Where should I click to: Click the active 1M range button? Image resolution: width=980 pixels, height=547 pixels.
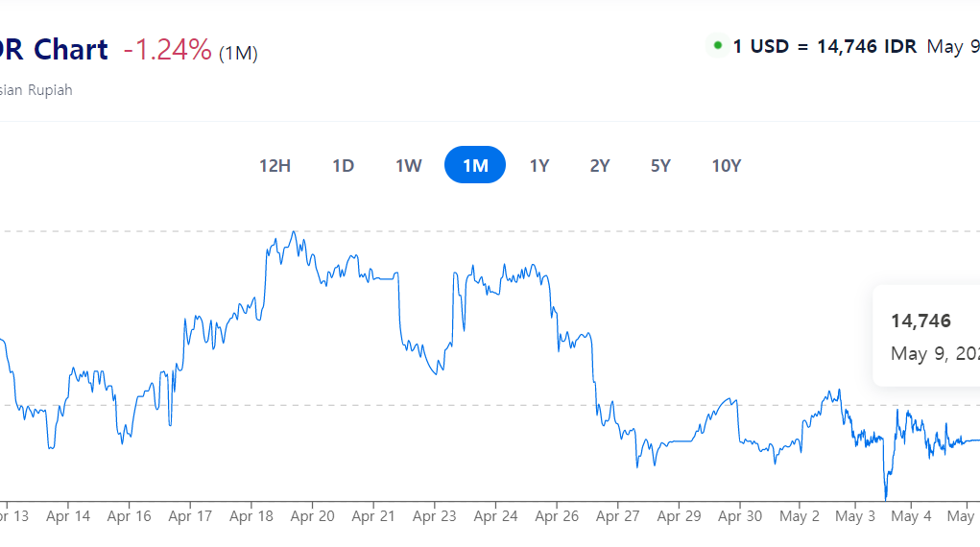[x=475, y=165]
